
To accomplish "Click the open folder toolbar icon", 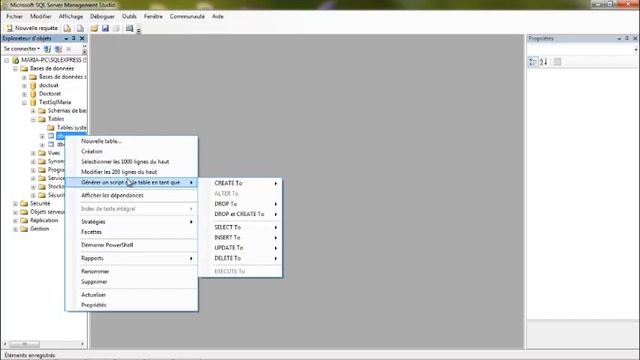I will coord(94,28).
